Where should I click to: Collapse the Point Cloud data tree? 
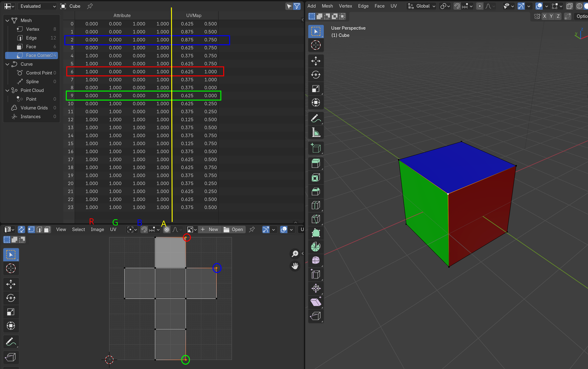point(7,90)
